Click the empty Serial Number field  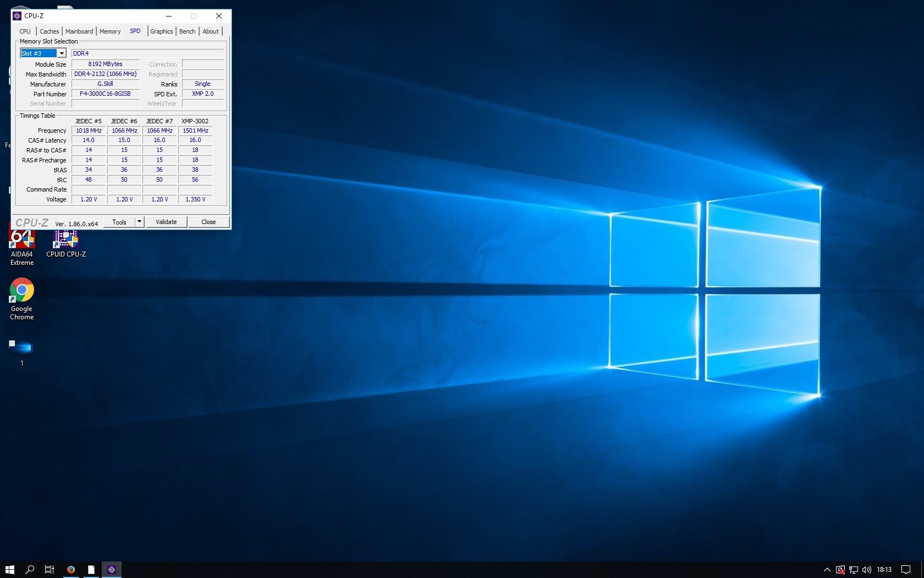pos(106,103)
